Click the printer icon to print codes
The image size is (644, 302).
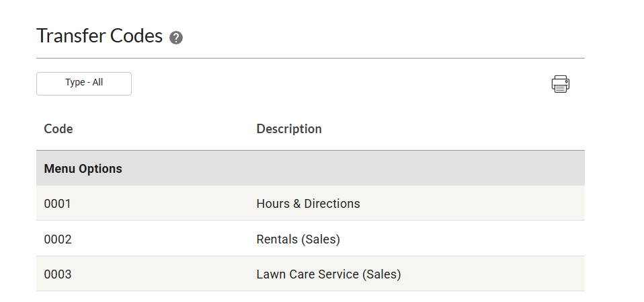560,84
